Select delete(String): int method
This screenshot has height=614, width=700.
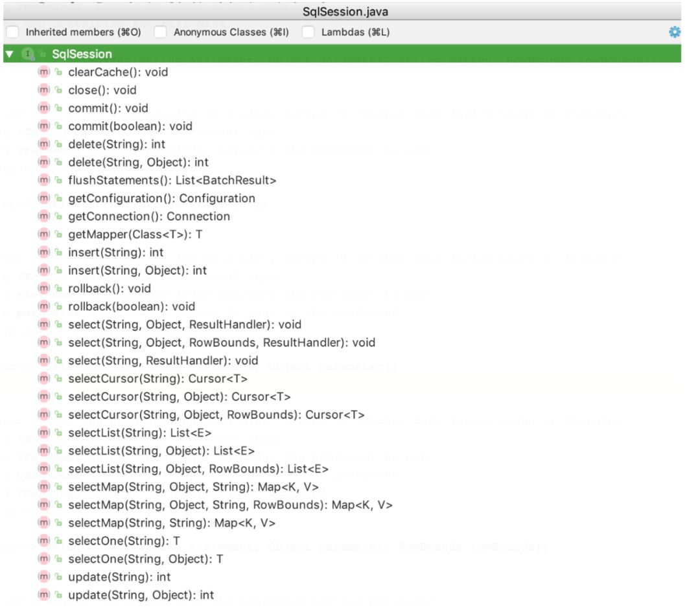[117, 144]
